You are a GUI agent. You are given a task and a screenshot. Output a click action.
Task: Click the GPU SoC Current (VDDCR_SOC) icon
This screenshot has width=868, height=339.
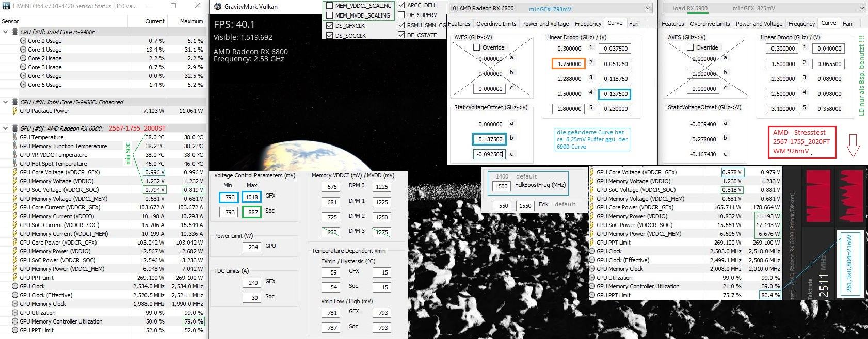pyautogui.click(x=15, y=225)
